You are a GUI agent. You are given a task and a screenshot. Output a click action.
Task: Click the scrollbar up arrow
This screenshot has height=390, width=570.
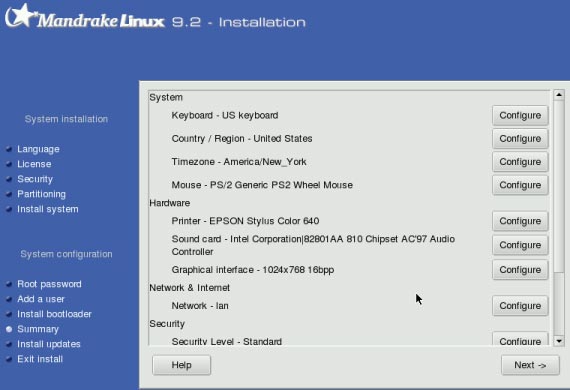point(559,95)
